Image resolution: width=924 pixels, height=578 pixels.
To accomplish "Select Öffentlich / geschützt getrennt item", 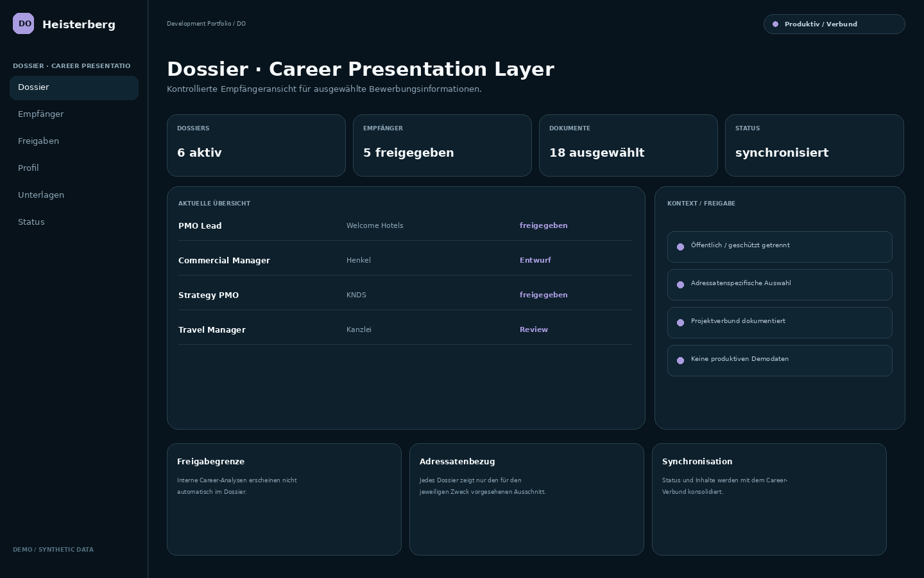I will coord(780,247).
